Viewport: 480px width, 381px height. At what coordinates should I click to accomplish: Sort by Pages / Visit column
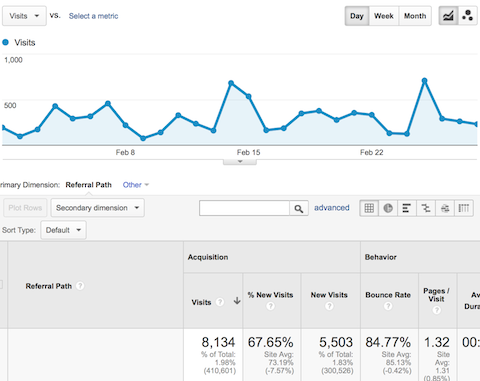pos(436,295)
